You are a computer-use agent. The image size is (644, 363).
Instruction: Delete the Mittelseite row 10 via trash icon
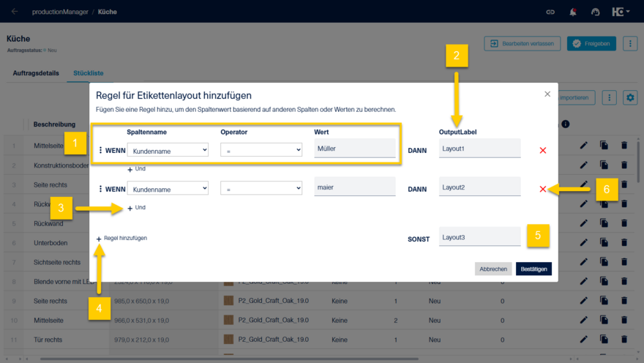[624, 320]
